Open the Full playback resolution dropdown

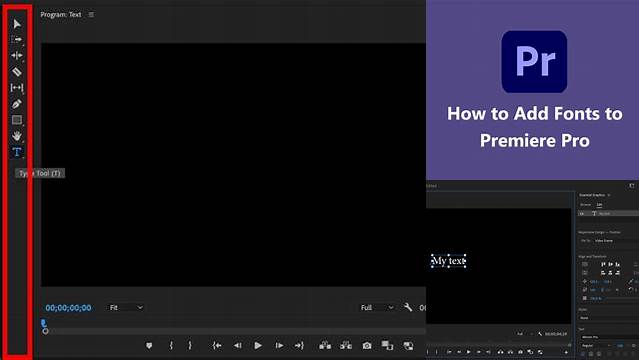click(377, 307)
